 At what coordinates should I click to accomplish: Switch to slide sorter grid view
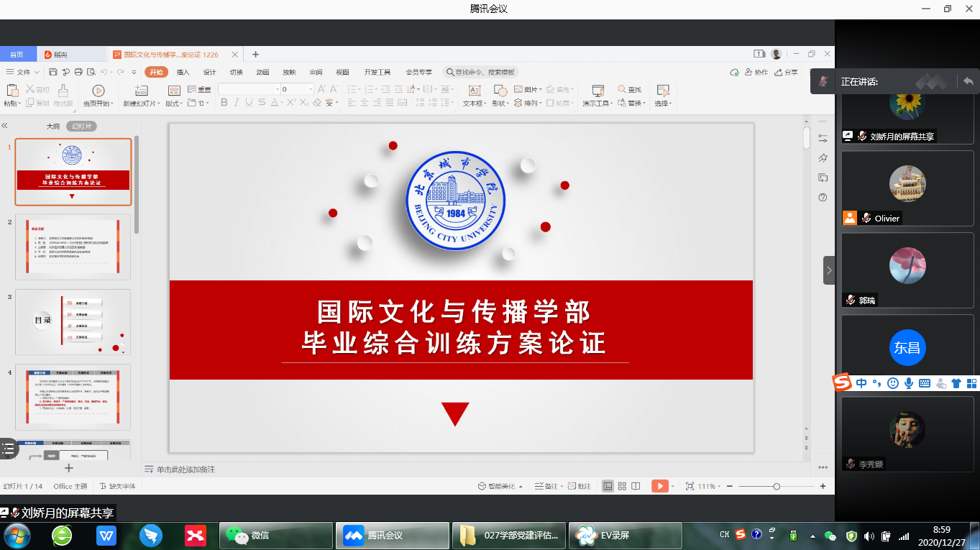click(x=622, y=486)
